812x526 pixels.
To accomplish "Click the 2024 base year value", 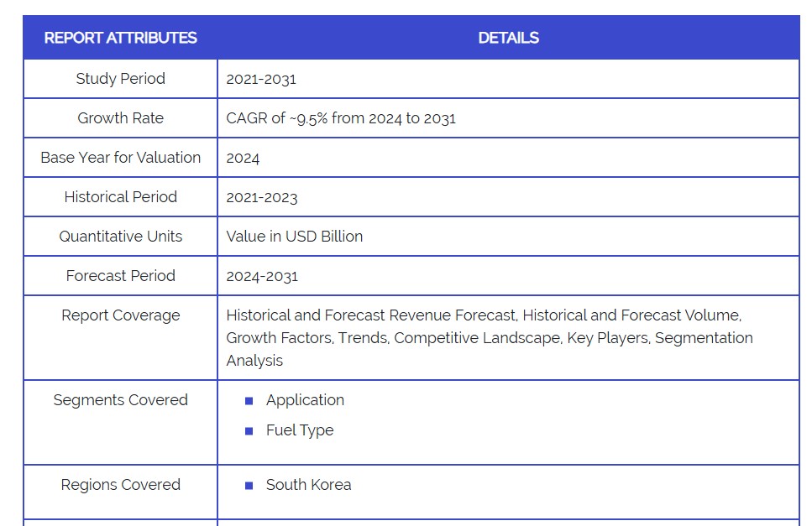I will [243, 159].
